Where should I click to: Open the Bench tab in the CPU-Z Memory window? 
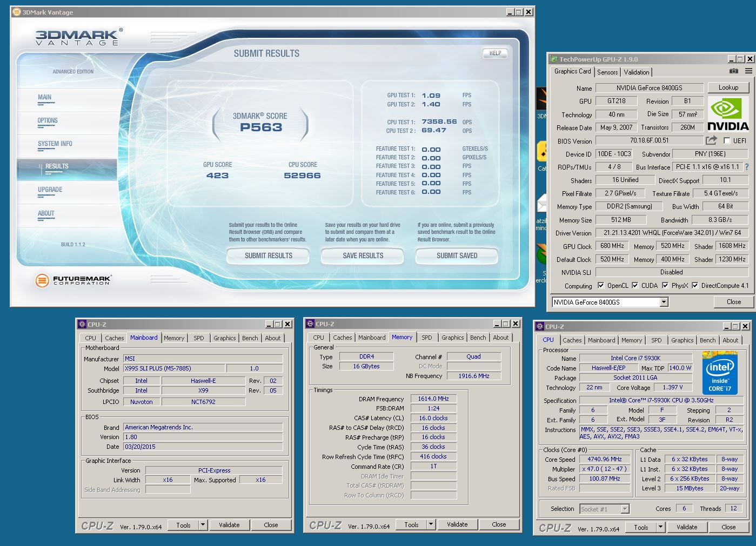[478, 338]
